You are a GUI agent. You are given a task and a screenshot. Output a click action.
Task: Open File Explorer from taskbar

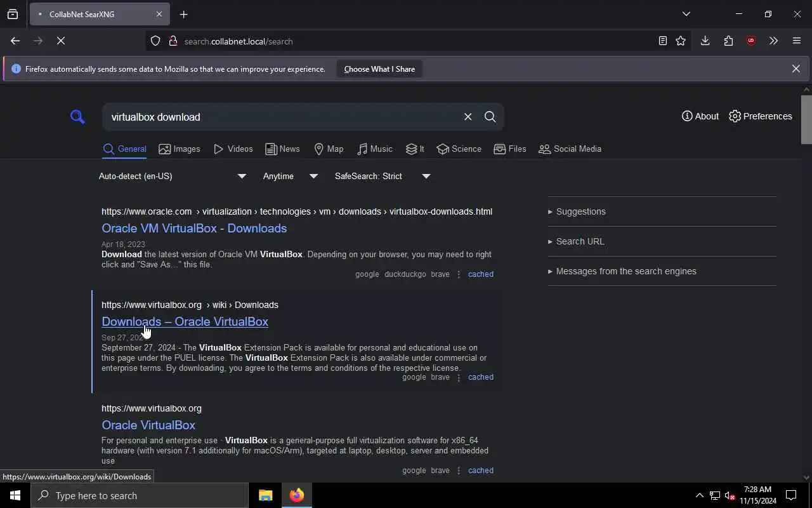pos(266,495)
